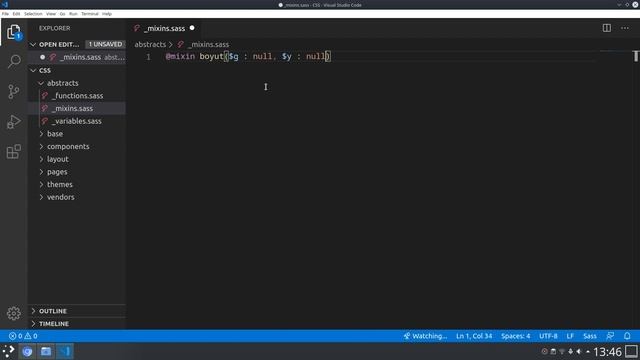The image size is (640, 360).
Task: Open the Terminal menu
Action: tap(90, 14)
